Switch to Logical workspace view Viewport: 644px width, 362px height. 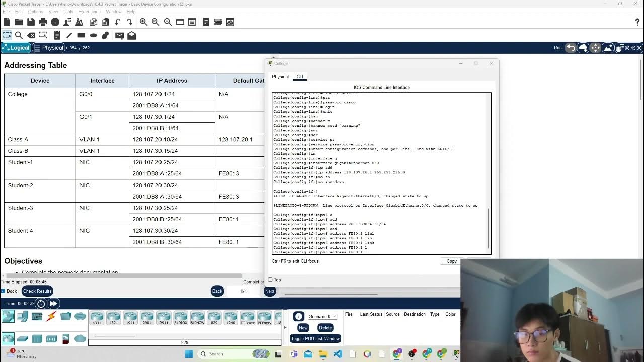point(16,48)
